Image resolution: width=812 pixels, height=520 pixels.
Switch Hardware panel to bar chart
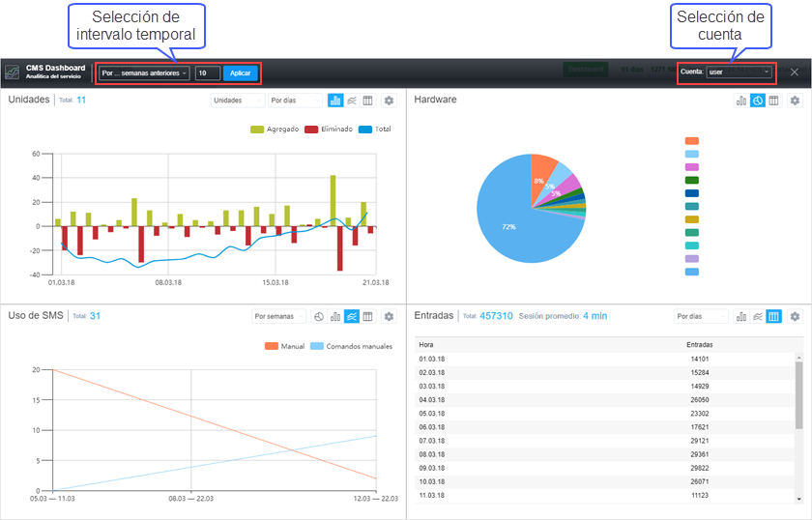click(x=741, y=101)
